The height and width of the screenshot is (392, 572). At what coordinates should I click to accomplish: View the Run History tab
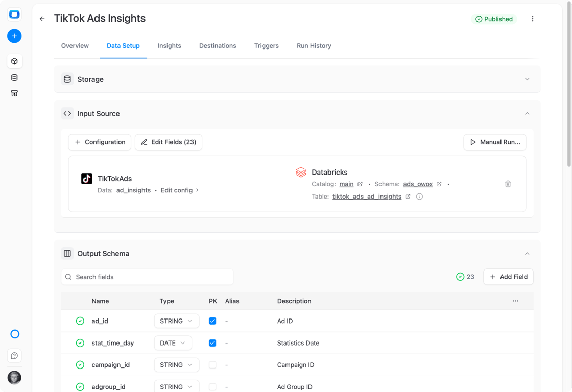(314, 46)
